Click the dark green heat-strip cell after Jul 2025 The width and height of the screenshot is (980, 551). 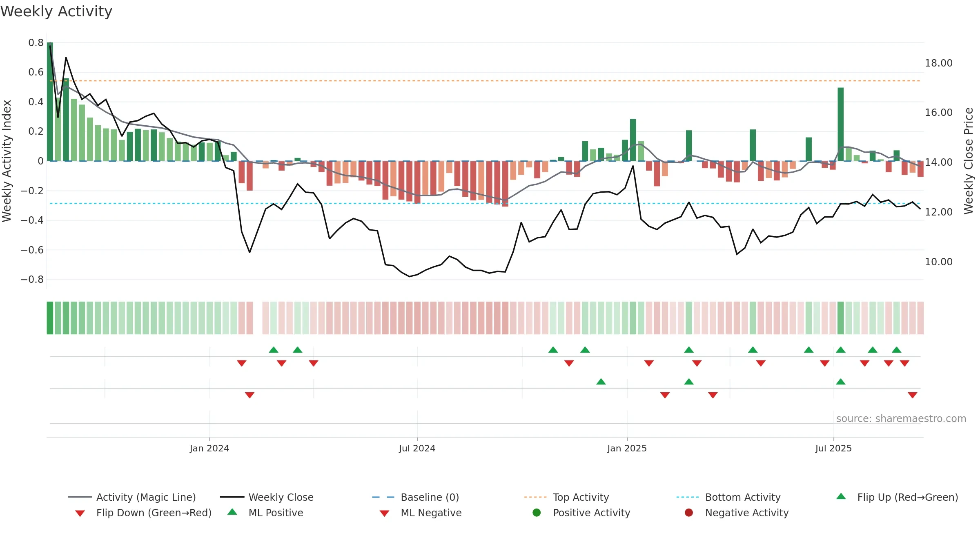(x=841, y=318)
